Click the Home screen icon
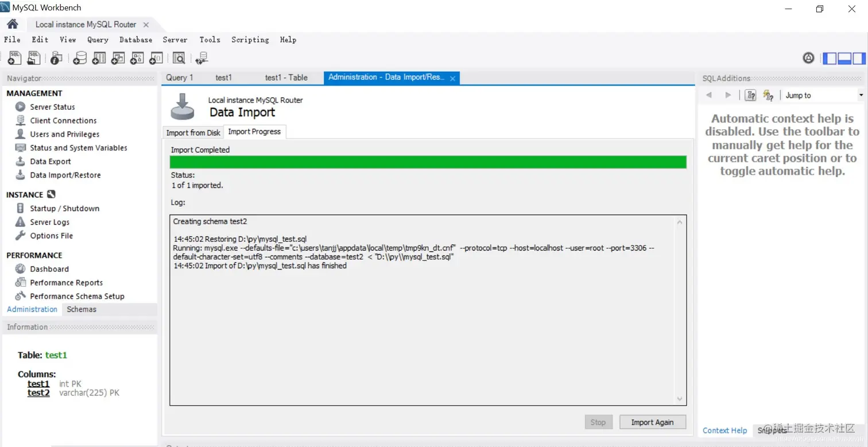 point(12,24)
